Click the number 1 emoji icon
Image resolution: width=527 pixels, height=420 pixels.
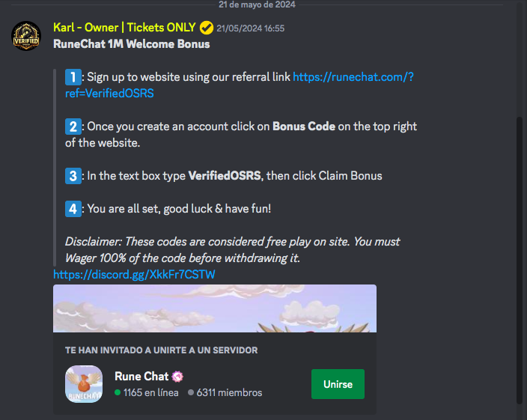(x=73, y=77)
